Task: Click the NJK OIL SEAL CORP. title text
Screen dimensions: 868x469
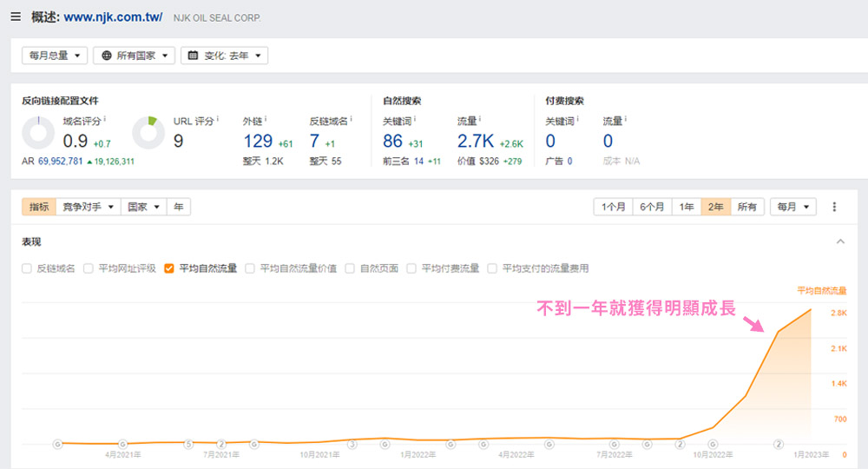Action: (217, 18)
